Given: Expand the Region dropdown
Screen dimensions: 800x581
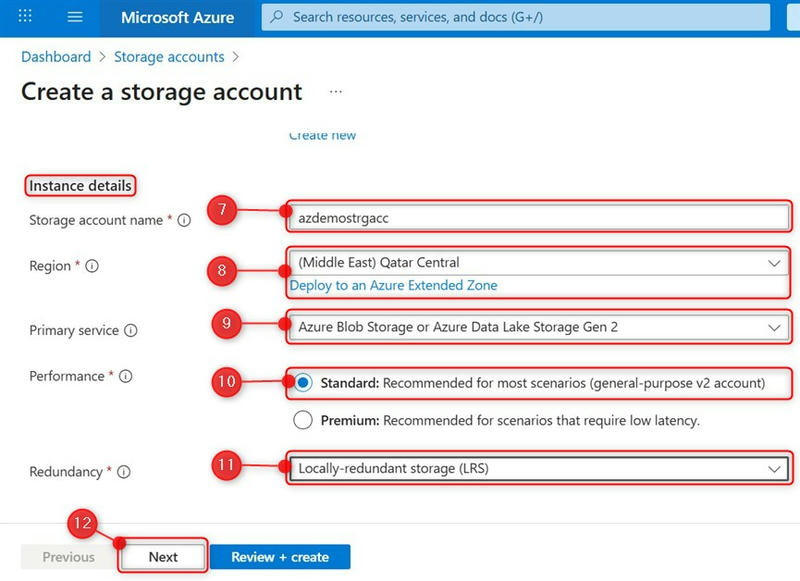Looking at the screenshot, I should click(538, 263).
